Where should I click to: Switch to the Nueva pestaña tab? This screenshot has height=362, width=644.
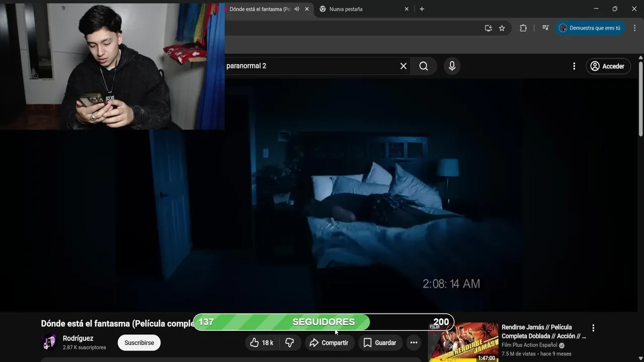346,9
